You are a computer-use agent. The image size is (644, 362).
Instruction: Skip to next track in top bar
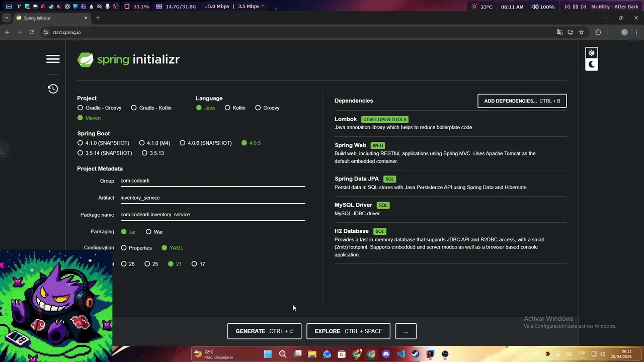[584, 7]
